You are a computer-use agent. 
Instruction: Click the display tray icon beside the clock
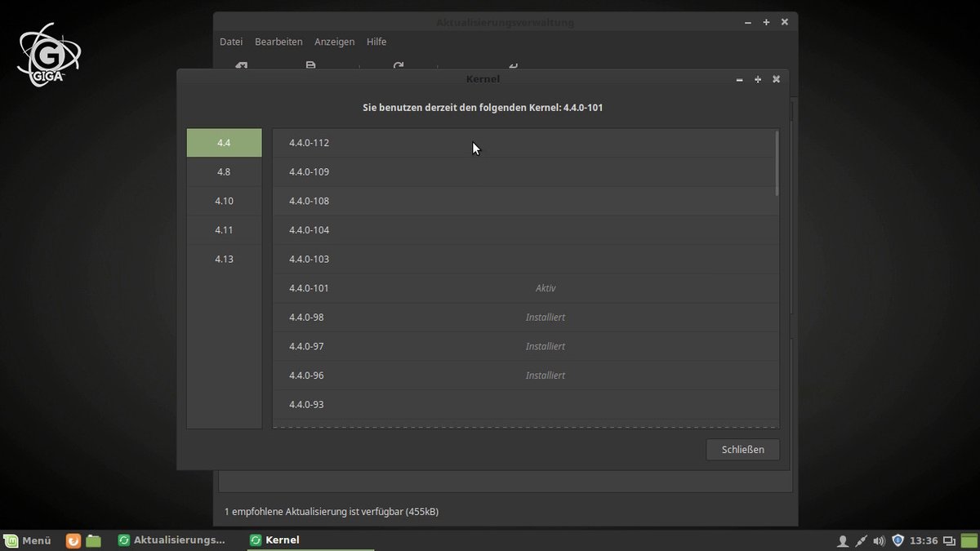click(x=949, y=540)
